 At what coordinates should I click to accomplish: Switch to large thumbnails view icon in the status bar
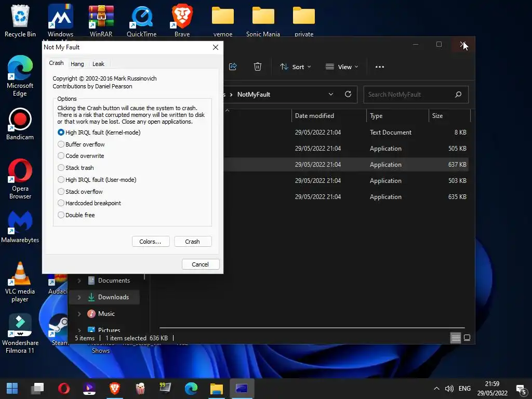pos(467,338)
